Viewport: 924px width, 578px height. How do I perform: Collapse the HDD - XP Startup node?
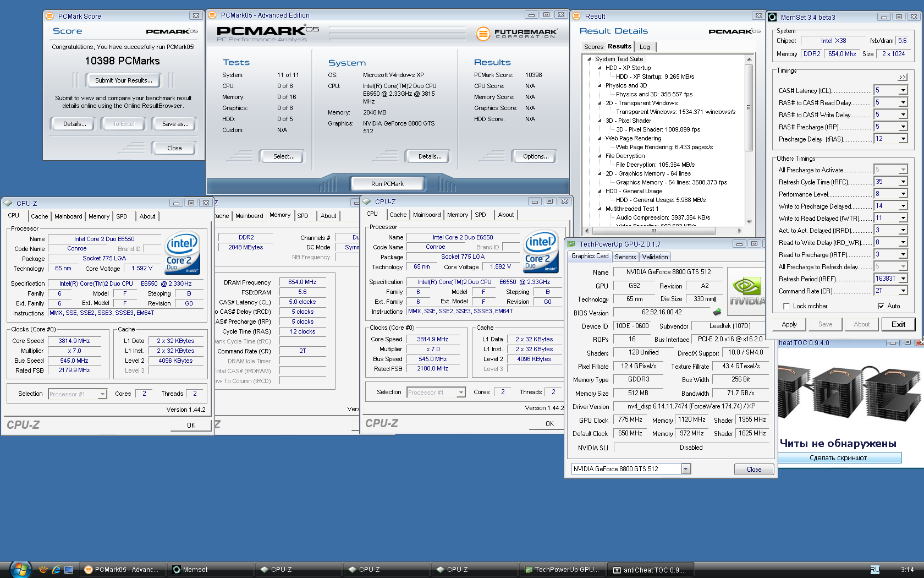click(x=599, y=68)
